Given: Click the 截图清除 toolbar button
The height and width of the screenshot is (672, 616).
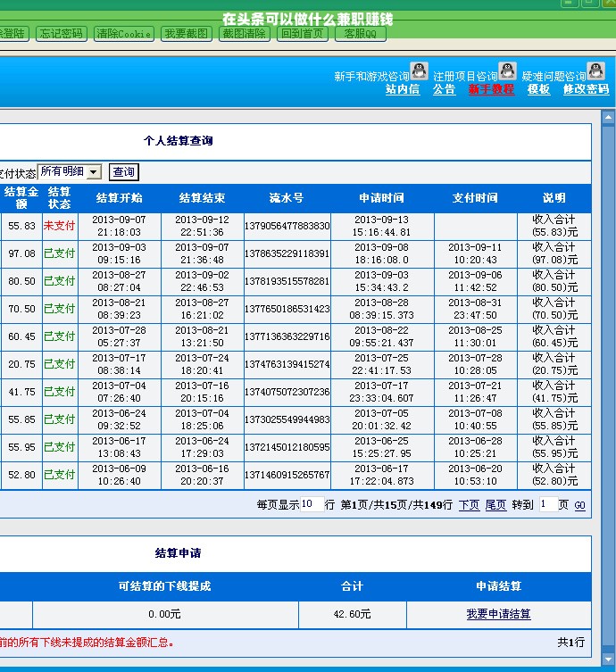Looking at the screenshot, I should tap(245, 33).
